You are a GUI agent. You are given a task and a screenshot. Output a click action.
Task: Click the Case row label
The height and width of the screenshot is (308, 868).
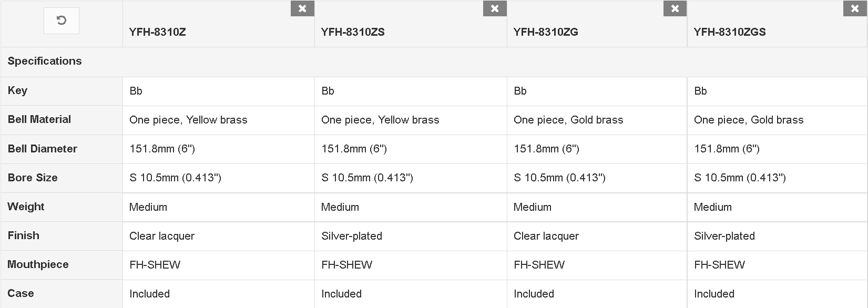tap(21, 293)
